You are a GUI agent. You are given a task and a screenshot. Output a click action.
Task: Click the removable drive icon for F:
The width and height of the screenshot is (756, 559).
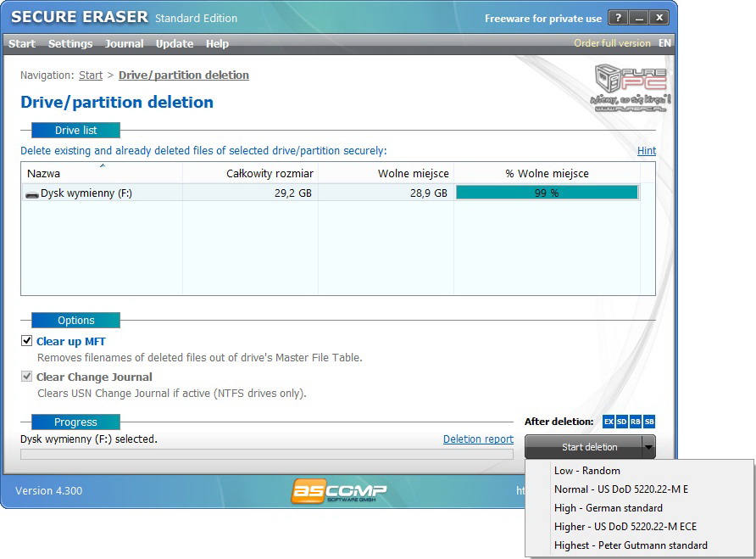[x=32, y=193]
